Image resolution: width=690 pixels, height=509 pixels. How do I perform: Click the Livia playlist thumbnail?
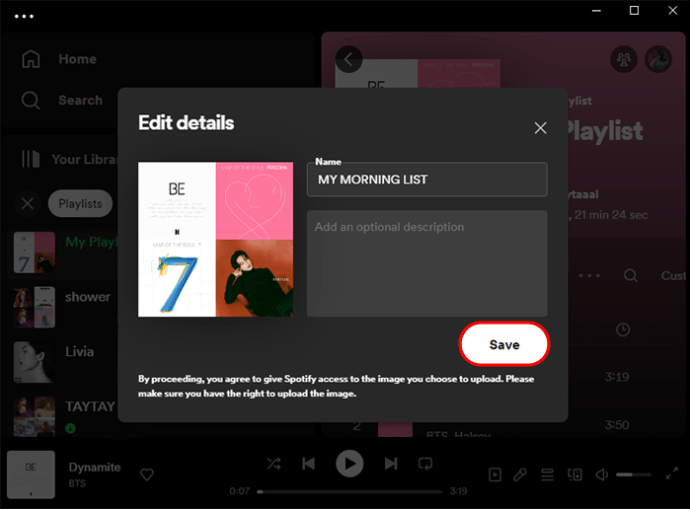pyautogui.click(x=34, y=362)
